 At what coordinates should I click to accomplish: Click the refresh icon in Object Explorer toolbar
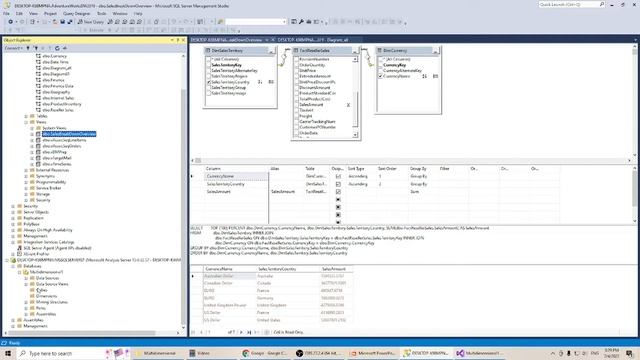point(58,48)
